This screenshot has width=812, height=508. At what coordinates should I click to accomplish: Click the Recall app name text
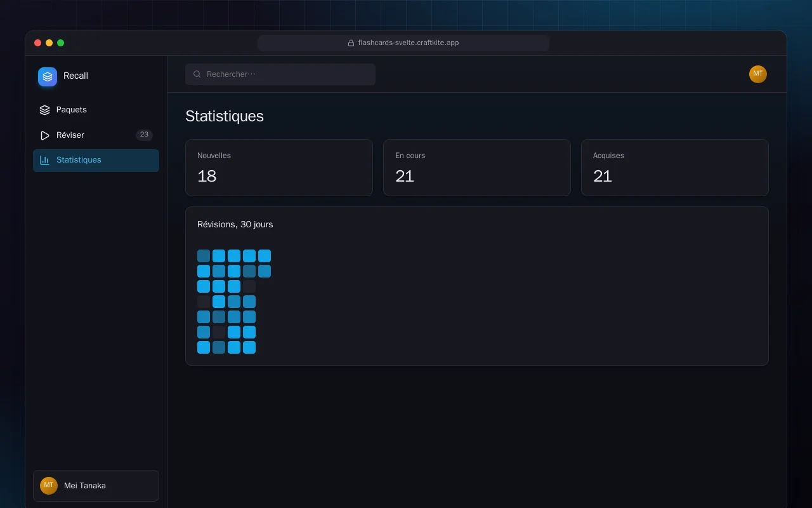coord(75,76)
